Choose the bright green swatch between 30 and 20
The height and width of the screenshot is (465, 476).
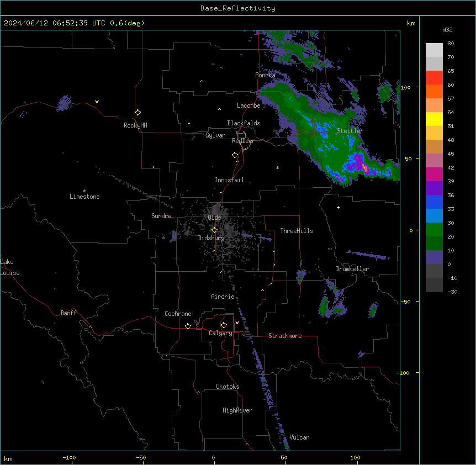click(434, 230)
